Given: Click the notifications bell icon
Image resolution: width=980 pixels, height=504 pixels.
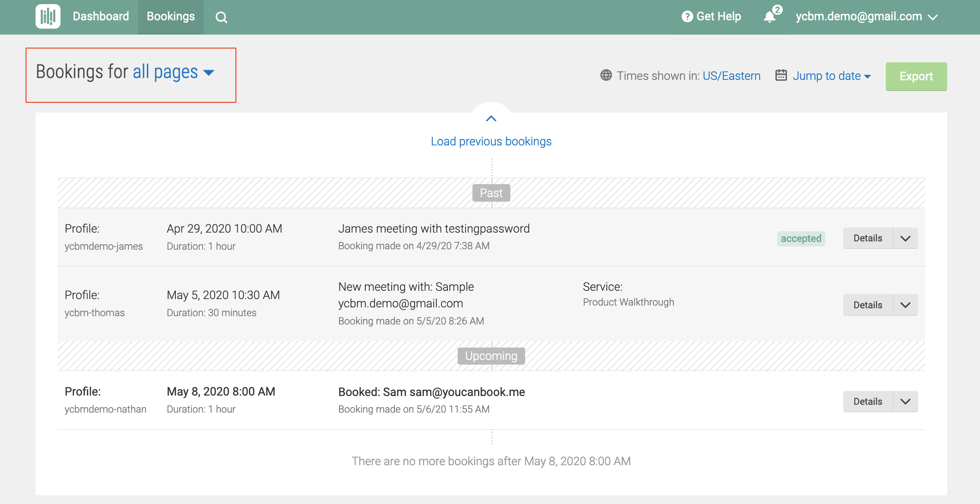Looking at the screenshot, I should [x=769, y=17].
